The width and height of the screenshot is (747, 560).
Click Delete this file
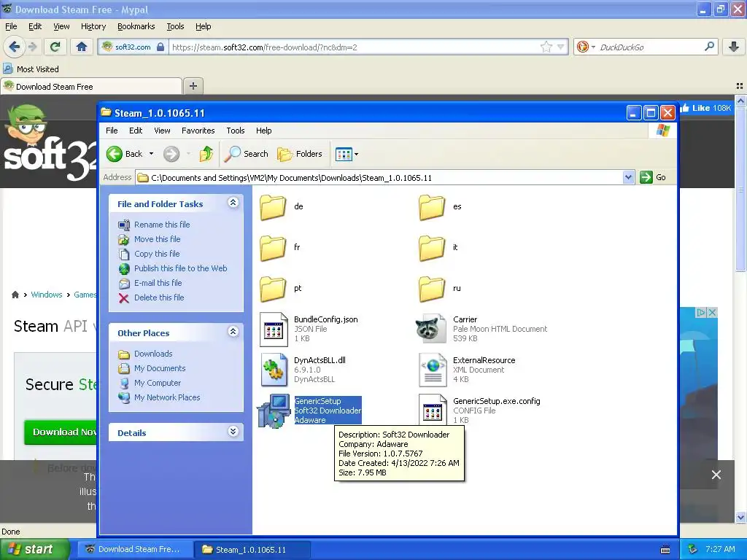158,297
